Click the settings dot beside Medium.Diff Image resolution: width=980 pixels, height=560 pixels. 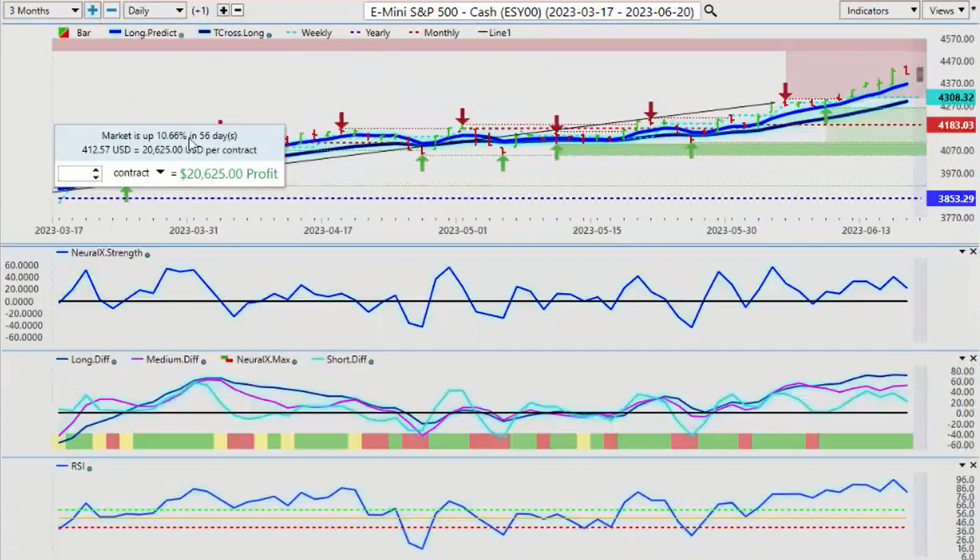coord(203,361)
